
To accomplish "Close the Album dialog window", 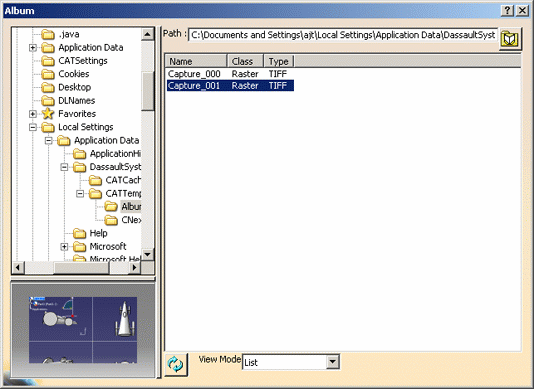I will tap(522, 11).
